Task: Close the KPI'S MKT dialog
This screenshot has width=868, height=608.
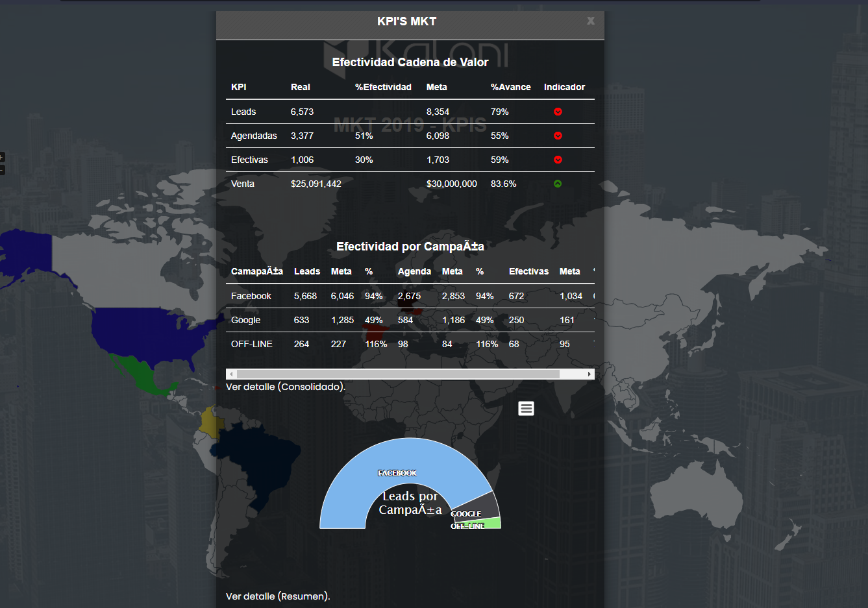Action: (591, 21)
